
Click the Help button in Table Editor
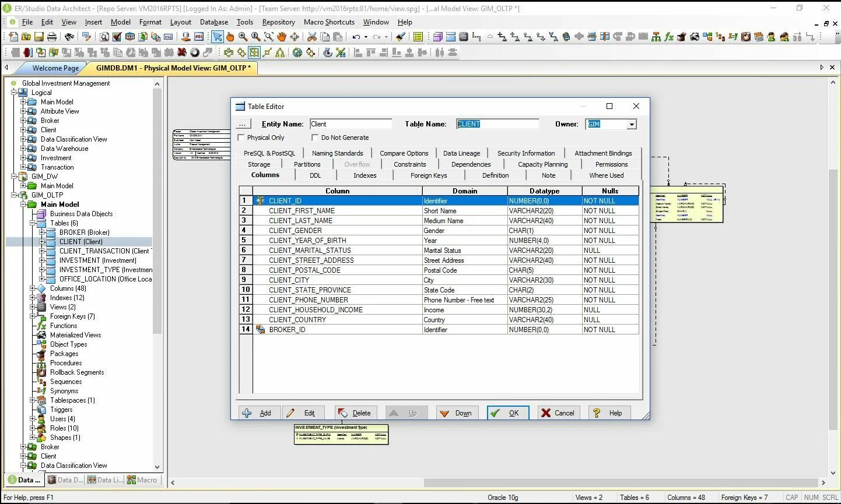609,413
